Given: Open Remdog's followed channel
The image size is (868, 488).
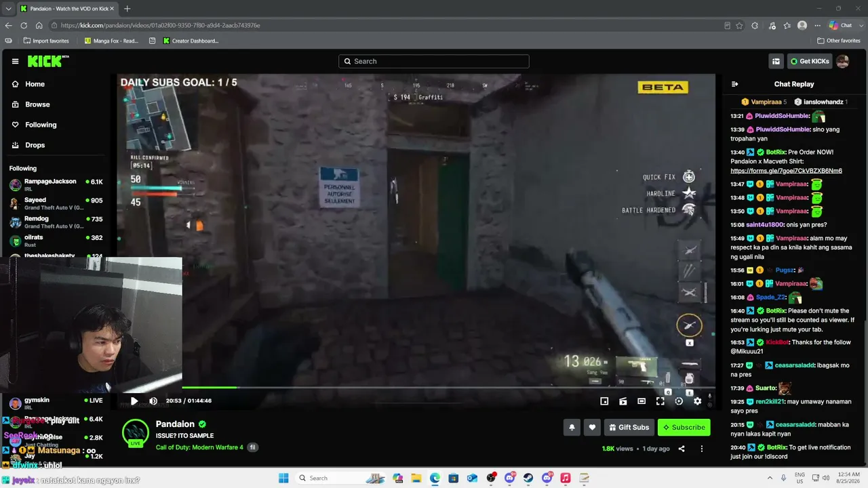Looking at the screenshot, I should click(56, 222).
